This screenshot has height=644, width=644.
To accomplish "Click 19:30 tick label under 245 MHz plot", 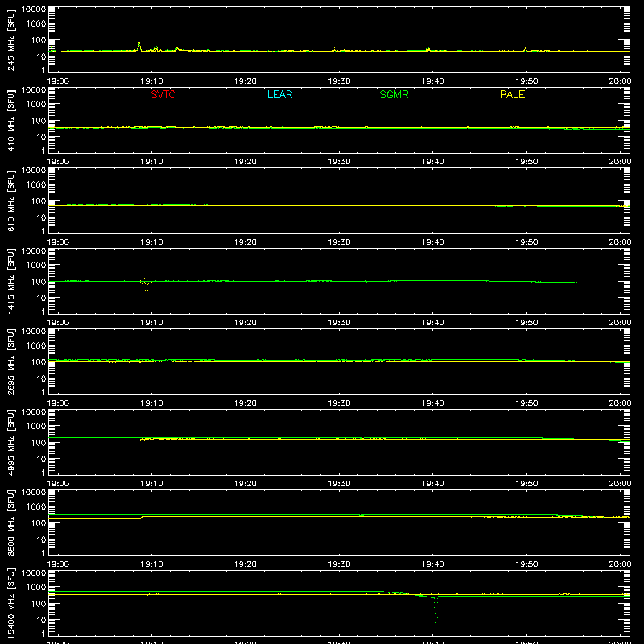I will coord(339,81).
